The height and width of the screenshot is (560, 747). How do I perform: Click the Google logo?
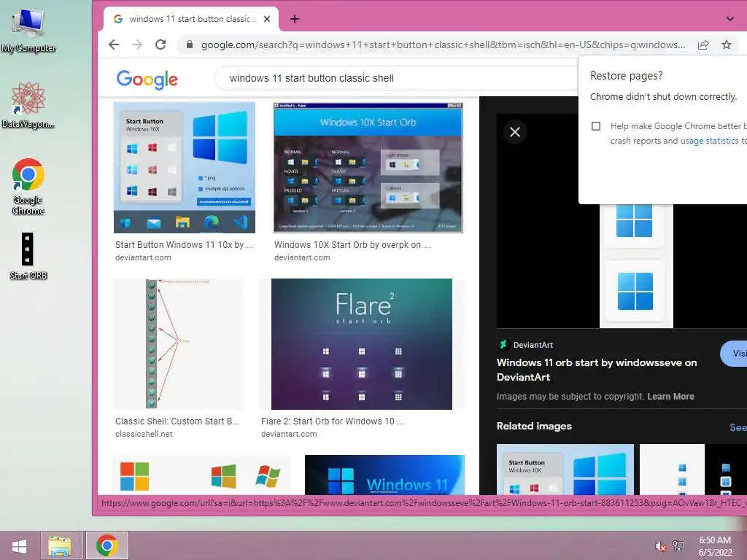pyautogui.click(x=147, y=79)
